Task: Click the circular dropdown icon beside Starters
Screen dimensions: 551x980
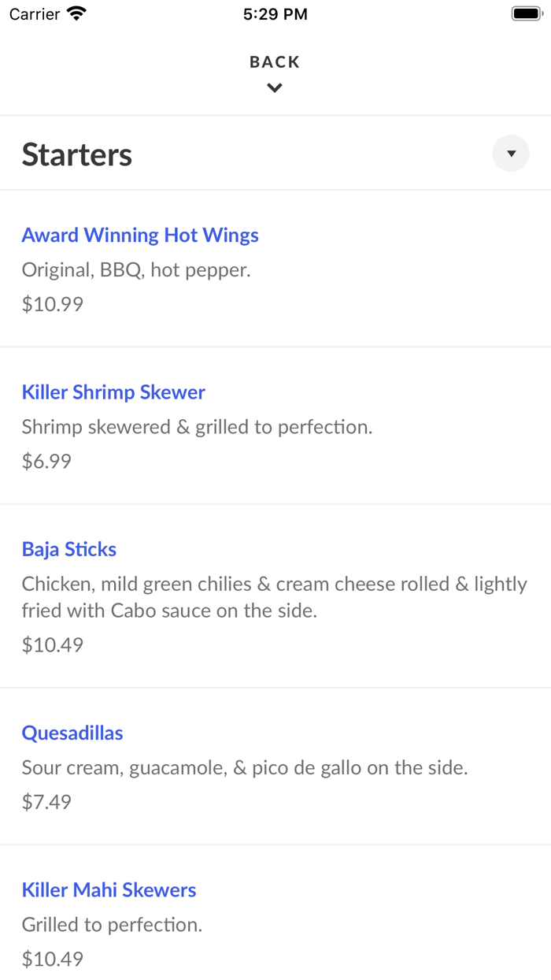Action: [511, 153]
